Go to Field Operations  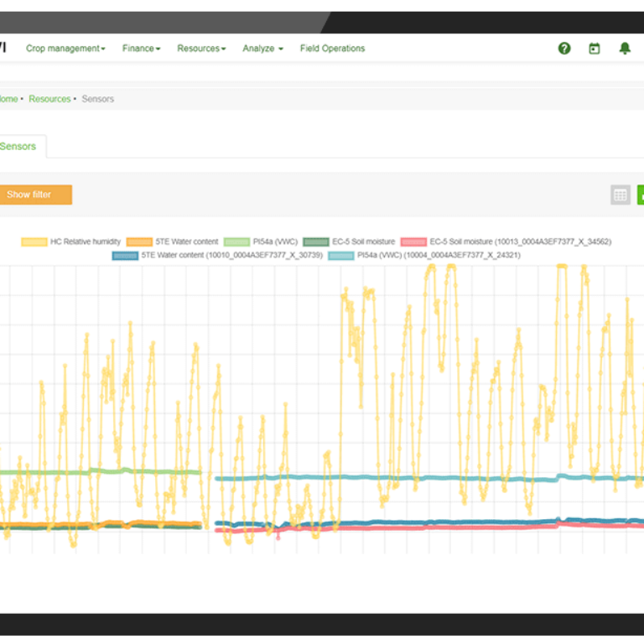(332, 49)
